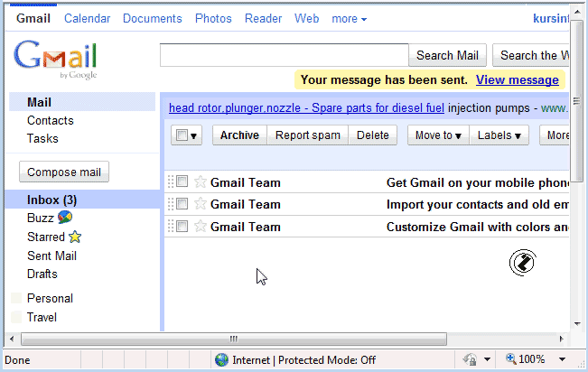Open Starred messages
Screen dimensions: 588x372
[46, 237]
